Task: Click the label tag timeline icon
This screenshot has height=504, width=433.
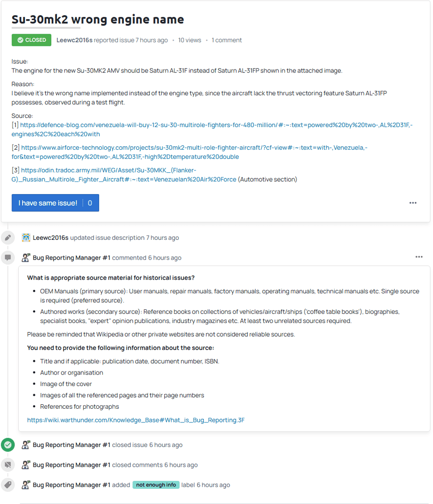Action: click(8, 485)
